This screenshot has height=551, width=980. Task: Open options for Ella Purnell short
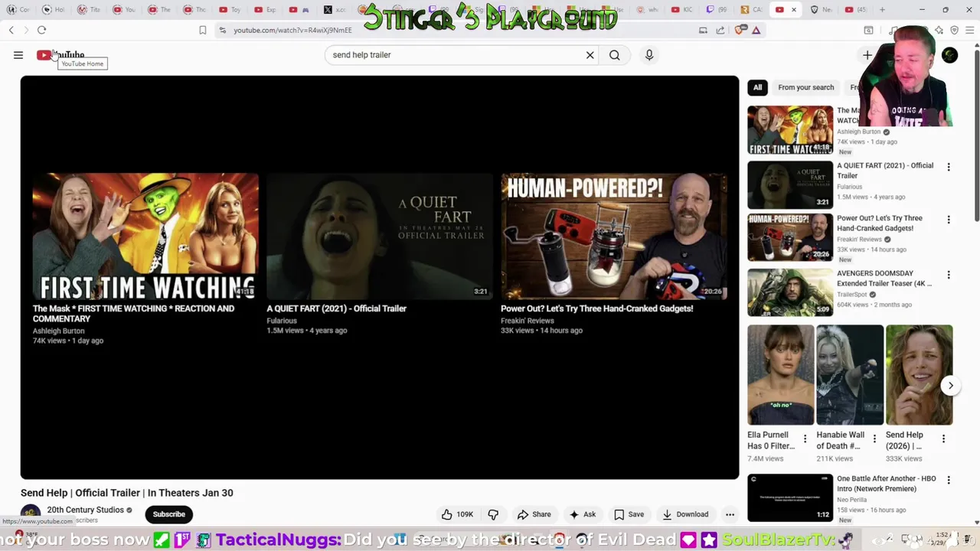805,439
